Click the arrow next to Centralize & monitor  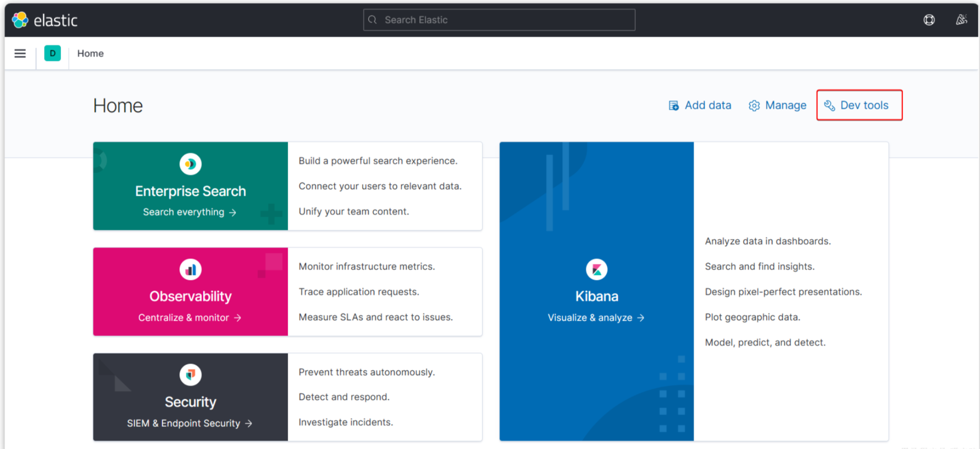pyautogui.click(x=238, y=318)
